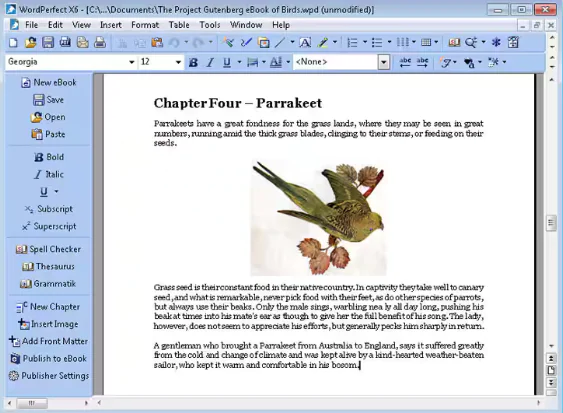This screenshot has width=563, height=413.
Task: Click the Table QuickCreate grid icon
Action: coord(426,42)
